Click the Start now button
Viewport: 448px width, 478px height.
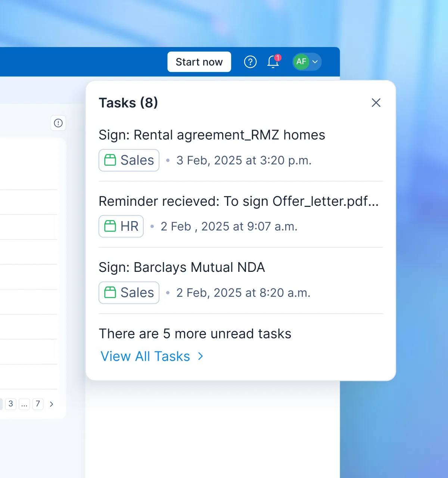point(199,62)
